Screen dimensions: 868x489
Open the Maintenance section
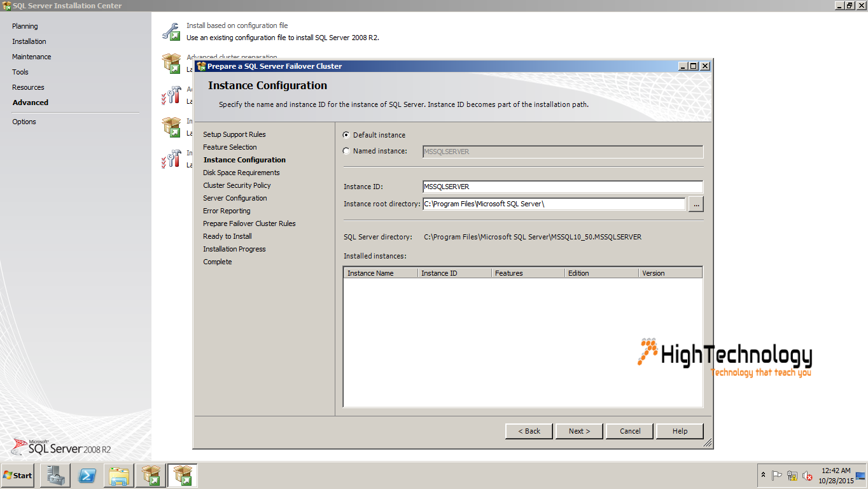coord(32,57)
